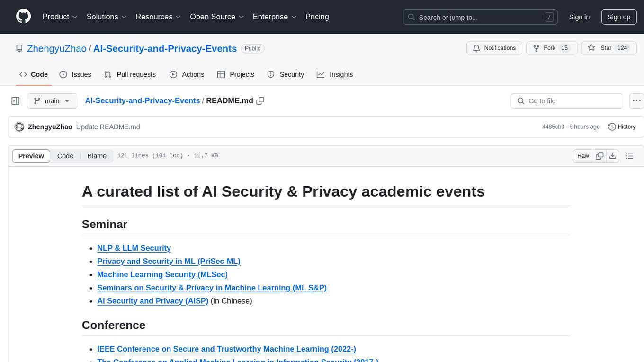
Task: Copy the README.md file path
Action: click(x=260, y=101)
